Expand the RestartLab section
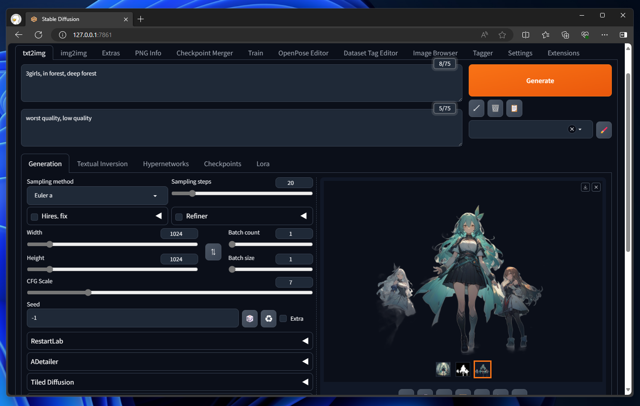The width and height of the screenshot is (640, 406). tap(170, 341)
